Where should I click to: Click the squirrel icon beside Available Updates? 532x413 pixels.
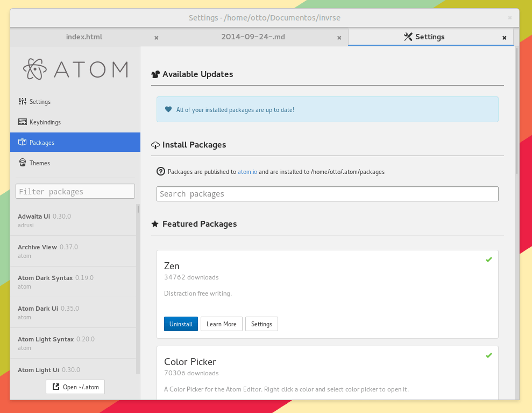pos(155,74)
